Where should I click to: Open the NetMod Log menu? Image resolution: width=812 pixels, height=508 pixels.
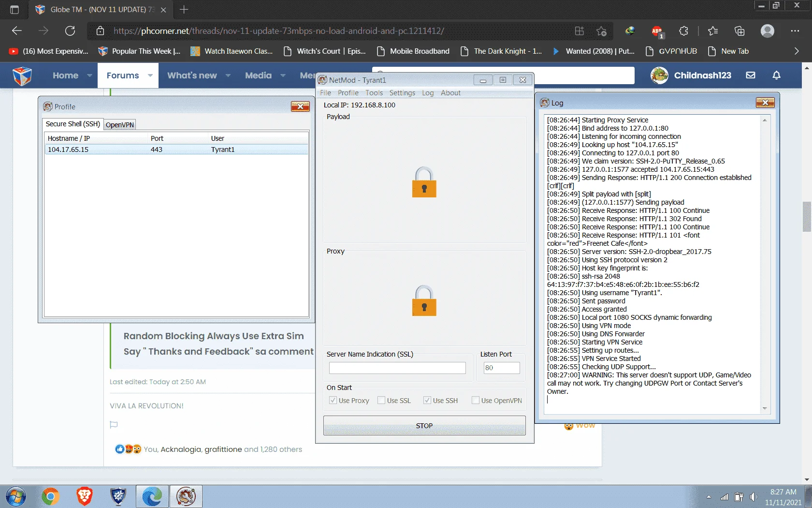point(428,93)
